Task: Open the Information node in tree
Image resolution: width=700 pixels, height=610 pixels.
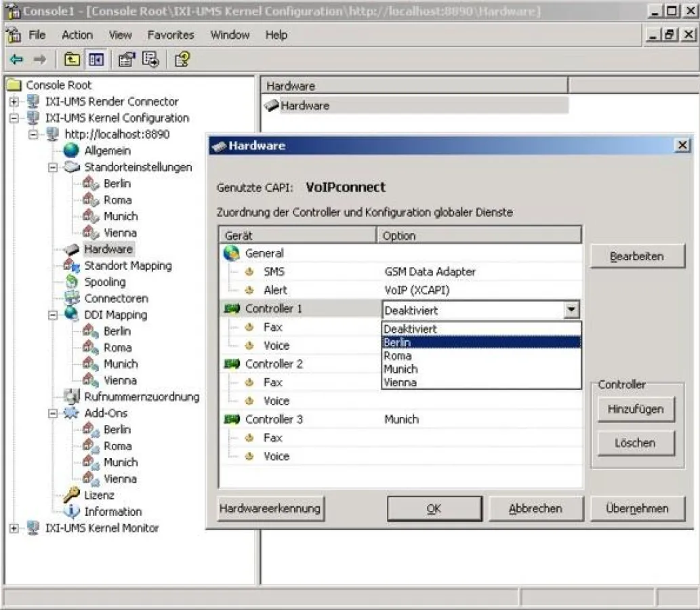Action: [x=112, y=512]
